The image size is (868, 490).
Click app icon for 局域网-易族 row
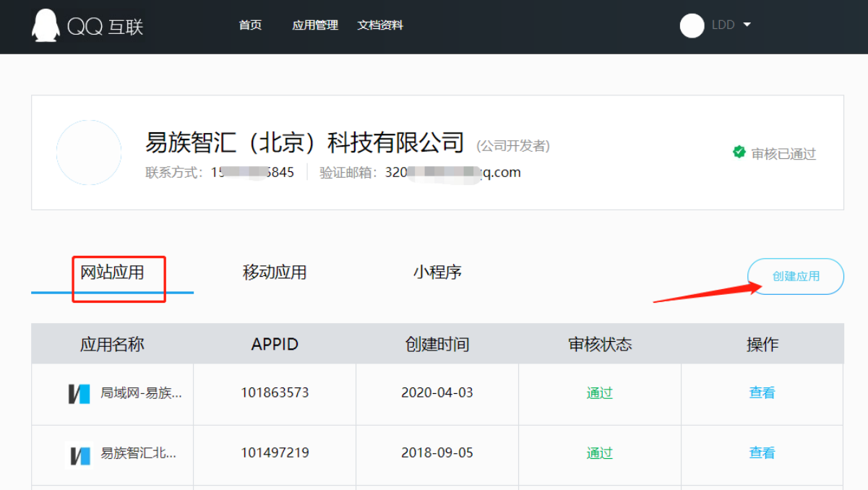80,394
